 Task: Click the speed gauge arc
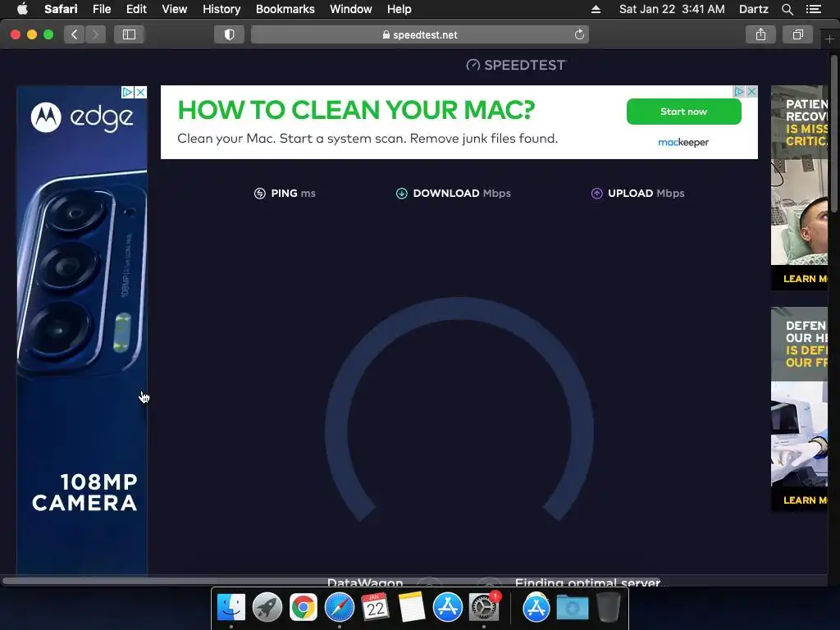(x=459, y=409)
